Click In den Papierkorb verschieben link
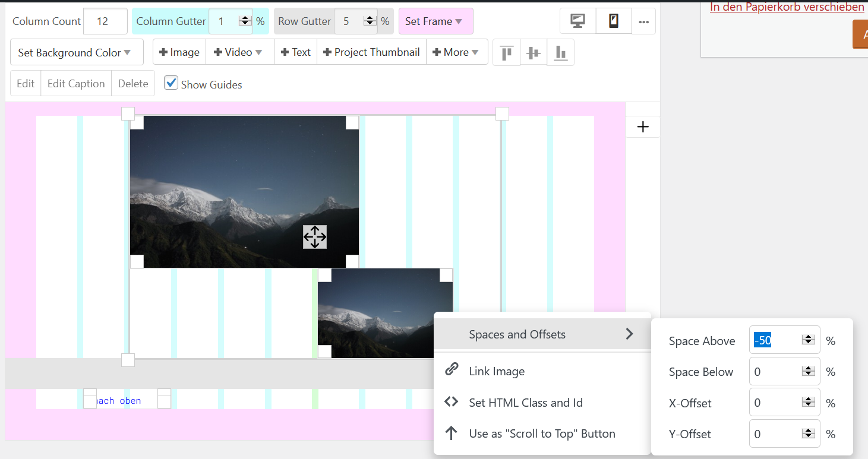The image size is (868, 459). tap(787, 7)
